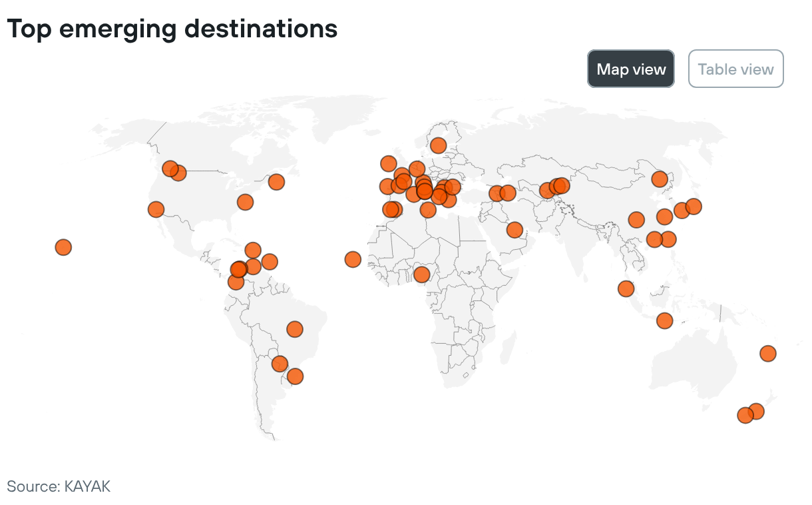The width and height of the screenshot is (812, 505).
Task: Select the Map view tab
Action: pos(630,69)
